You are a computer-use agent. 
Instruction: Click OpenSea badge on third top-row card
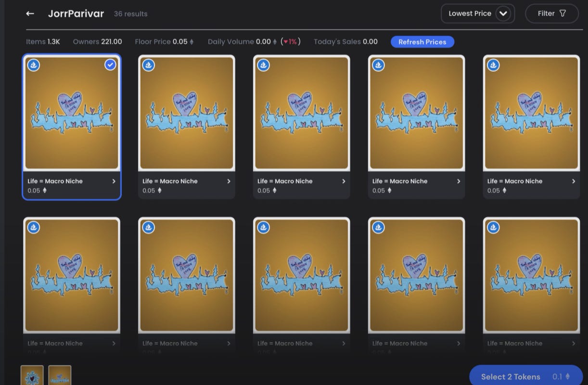pyautogui.click(x=263, y=65)
